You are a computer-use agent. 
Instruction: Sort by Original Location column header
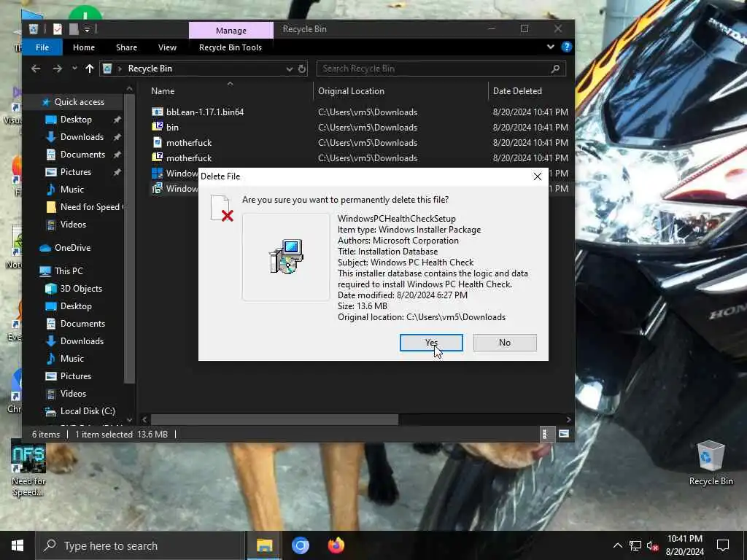(351, 91)
